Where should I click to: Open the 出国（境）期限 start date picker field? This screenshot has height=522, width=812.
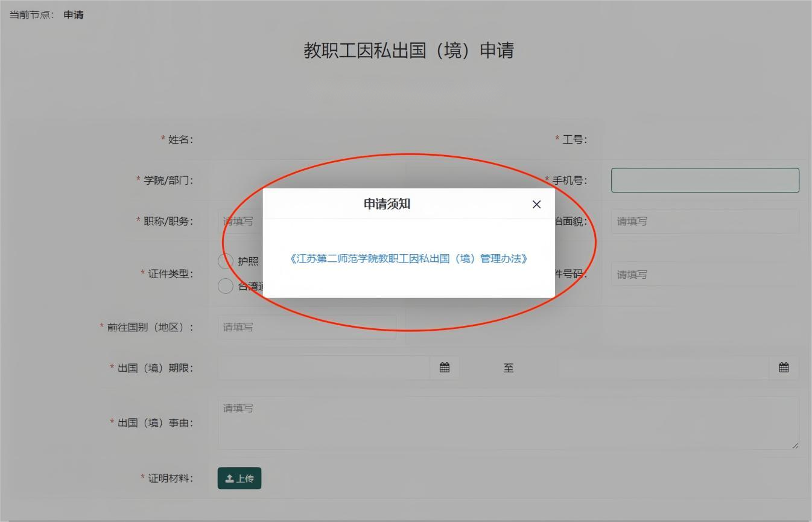(x=324, y=368)
